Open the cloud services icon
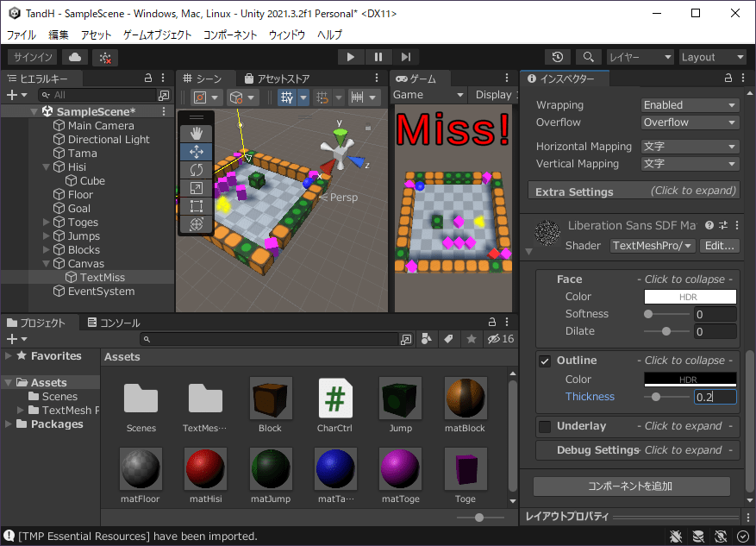 coord(75,58)
